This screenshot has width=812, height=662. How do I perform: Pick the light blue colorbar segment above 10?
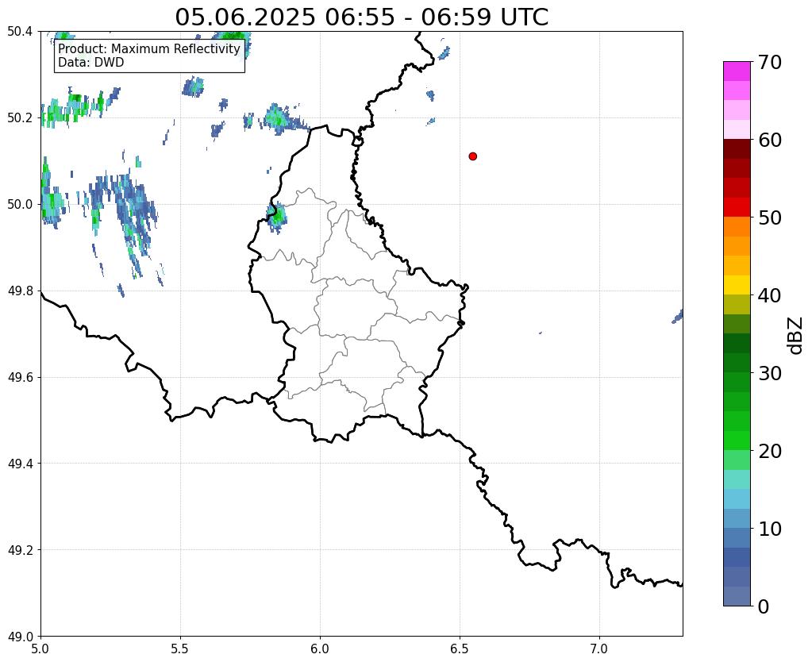(x=737, y=518)
